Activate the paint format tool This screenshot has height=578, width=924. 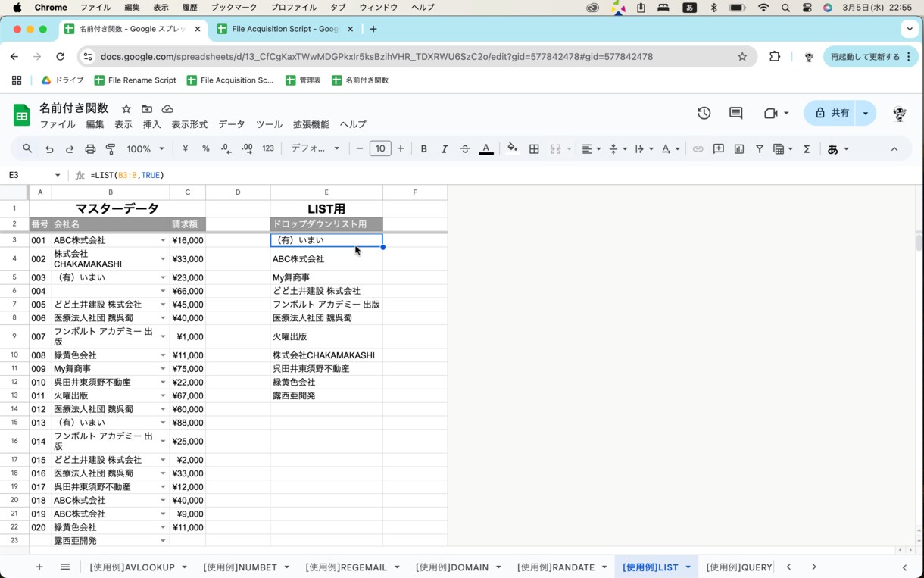tap(111, 149)
